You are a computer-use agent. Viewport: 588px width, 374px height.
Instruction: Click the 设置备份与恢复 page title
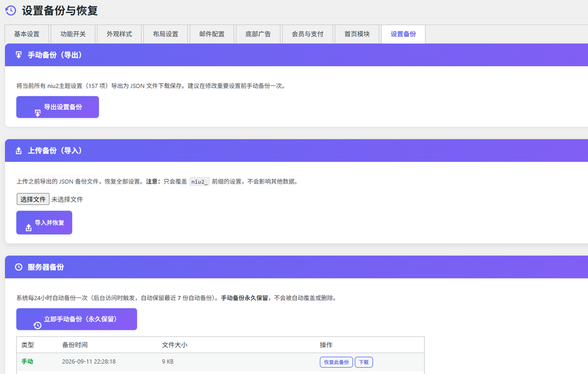60,10
